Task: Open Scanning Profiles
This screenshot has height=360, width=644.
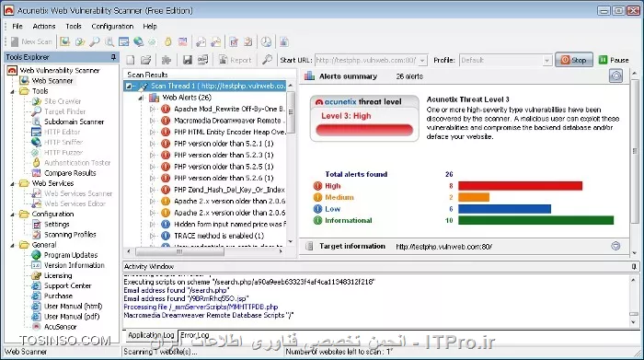Action: coord(70,235)
